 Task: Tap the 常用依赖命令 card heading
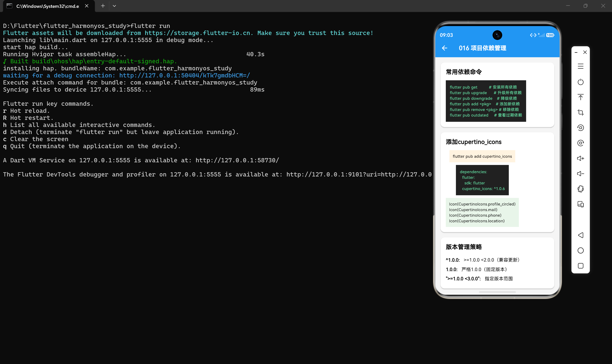[x=464, y=72]
